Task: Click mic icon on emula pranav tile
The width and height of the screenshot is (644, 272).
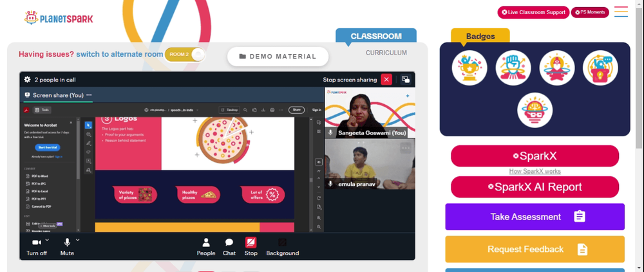Action: tap(330, 184)
